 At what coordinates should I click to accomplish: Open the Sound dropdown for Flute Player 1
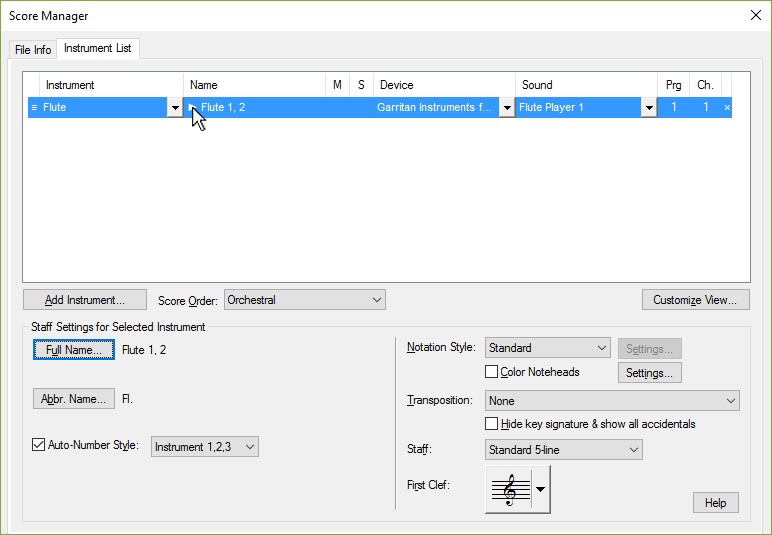(x=648, y=108)
